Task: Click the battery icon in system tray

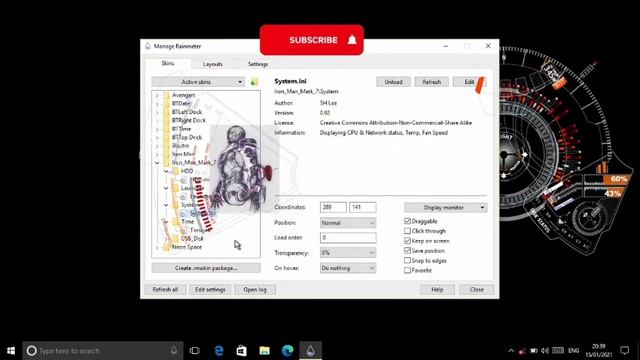Action: coord(533,351)
